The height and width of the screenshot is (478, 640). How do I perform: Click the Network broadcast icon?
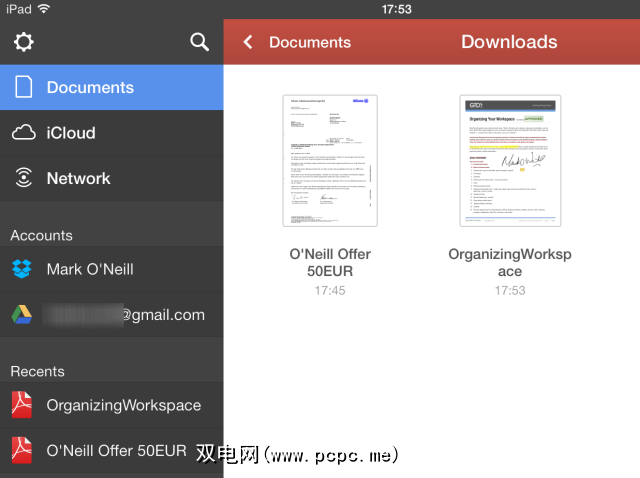point(24,178)
